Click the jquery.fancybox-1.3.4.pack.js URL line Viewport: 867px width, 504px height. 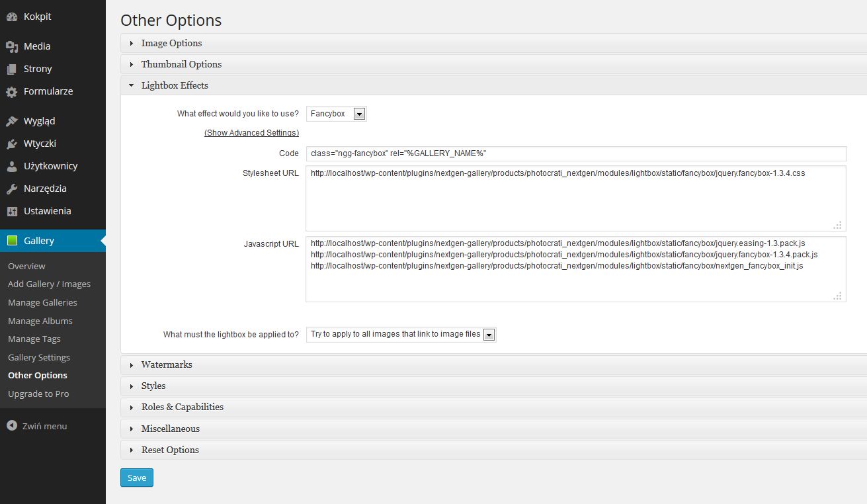[564, 255]
